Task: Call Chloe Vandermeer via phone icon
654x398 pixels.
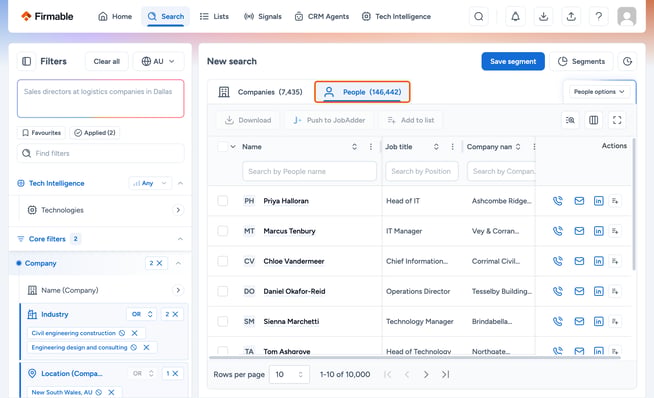Action: tap(558, 261)
